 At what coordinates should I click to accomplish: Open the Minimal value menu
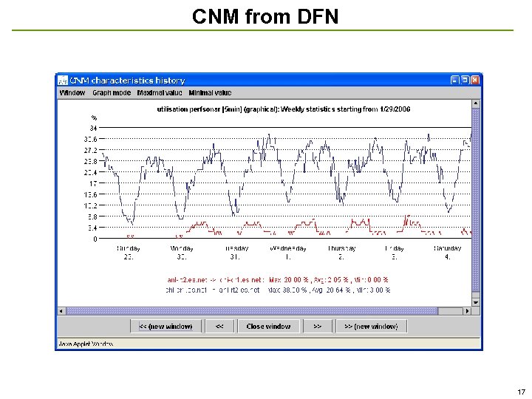pyautogui.click(x=210, y=92)
